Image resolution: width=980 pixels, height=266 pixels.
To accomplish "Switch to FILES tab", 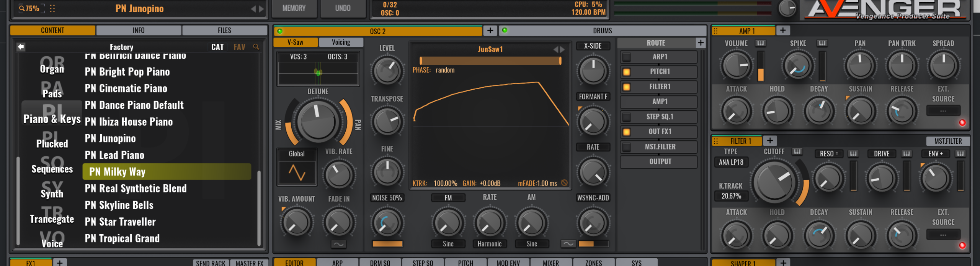I will (224, 30).
